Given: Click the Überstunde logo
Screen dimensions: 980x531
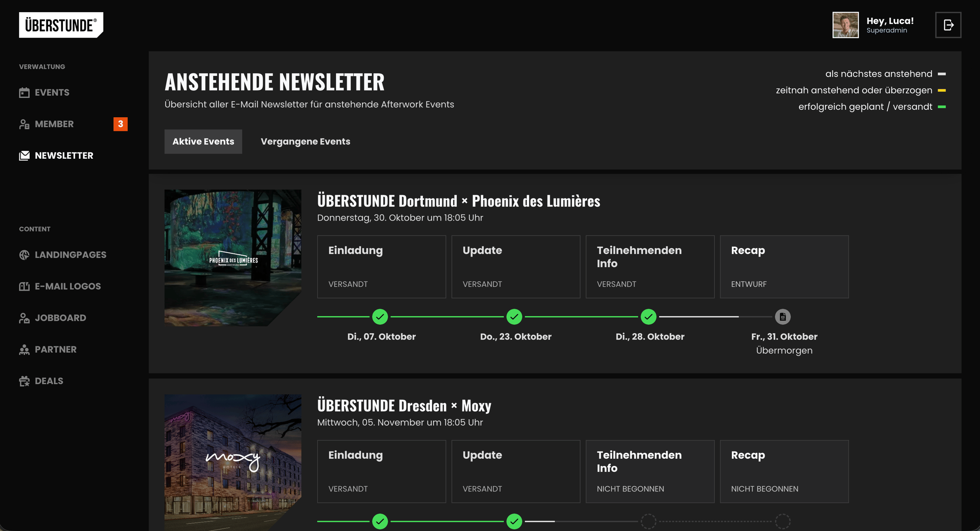Looking at the screenshot, I should pos(61,25).
